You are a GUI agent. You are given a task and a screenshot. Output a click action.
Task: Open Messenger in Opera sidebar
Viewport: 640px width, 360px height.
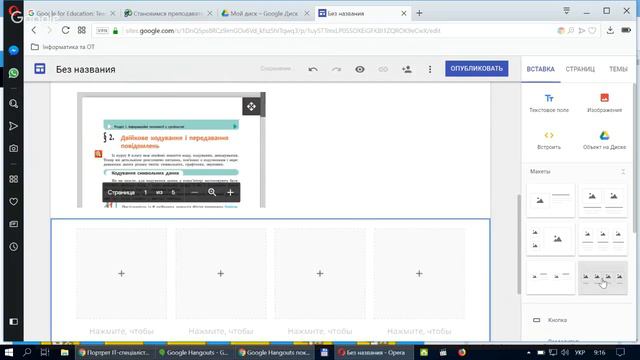13,50
